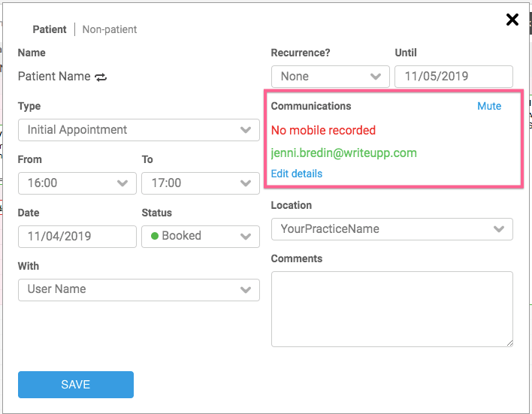Switch to the Patient tab
The height and width of the screenshot is (414, 532).
[x=50, y=29]
